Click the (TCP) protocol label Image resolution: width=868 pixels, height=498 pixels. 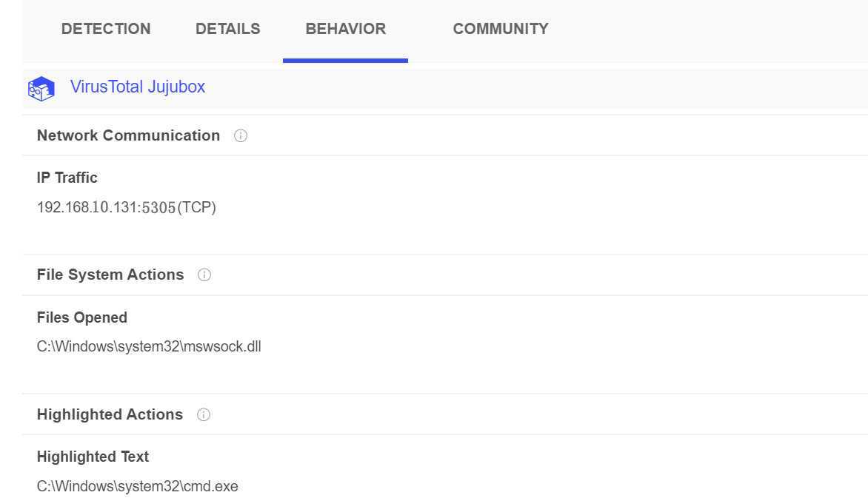click(x=196, y=207)
